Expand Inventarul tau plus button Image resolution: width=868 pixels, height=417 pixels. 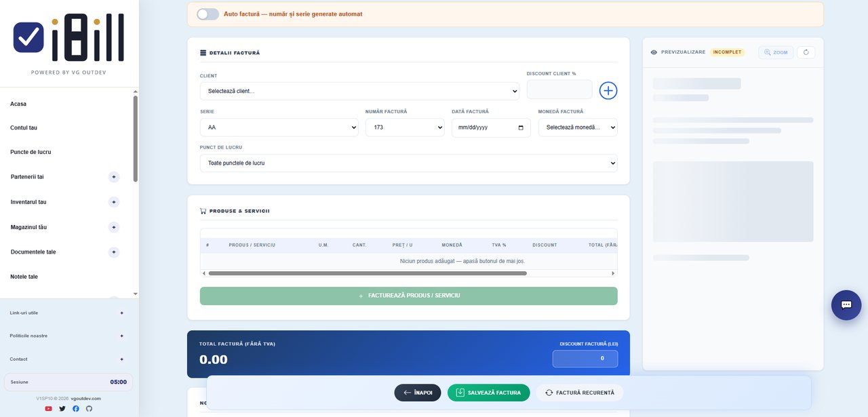(114, 202)
